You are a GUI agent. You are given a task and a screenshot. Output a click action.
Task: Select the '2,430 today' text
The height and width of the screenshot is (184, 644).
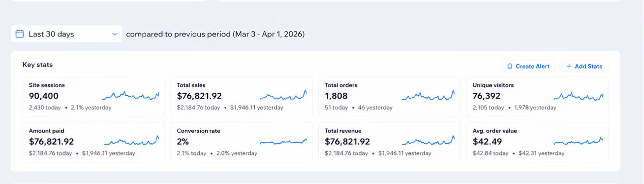(x=45, y=108)
